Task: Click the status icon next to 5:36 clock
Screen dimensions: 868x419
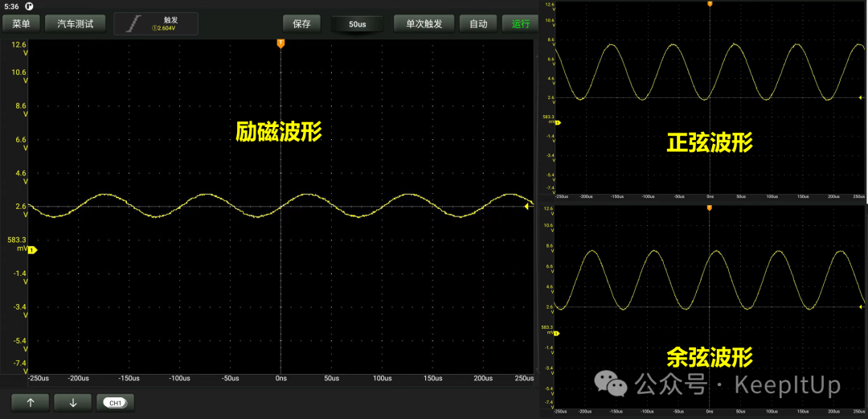Action: tap(29, 6)
